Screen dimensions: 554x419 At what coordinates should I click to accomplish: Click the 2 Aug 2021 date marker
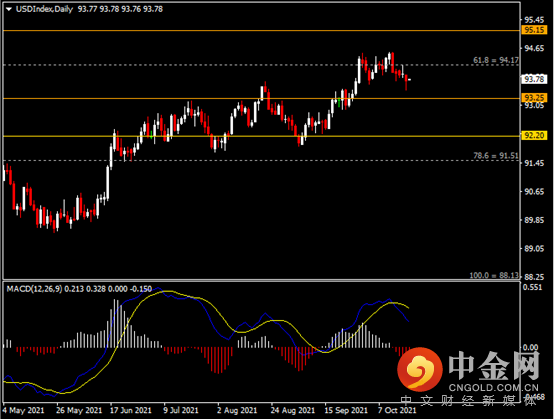[x=237, y=411]
